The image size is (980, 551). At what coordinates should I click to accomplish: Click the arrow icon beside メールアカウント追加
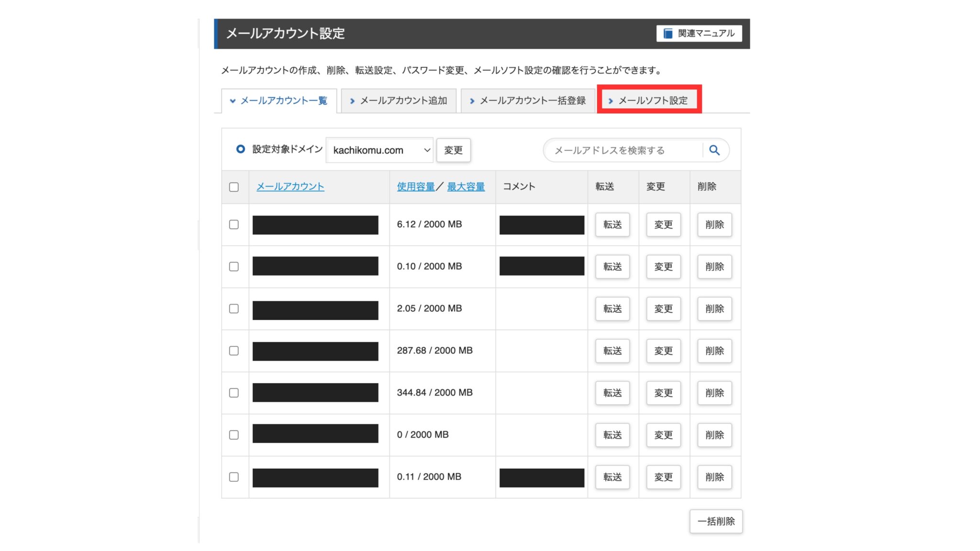tap(352, 101)
